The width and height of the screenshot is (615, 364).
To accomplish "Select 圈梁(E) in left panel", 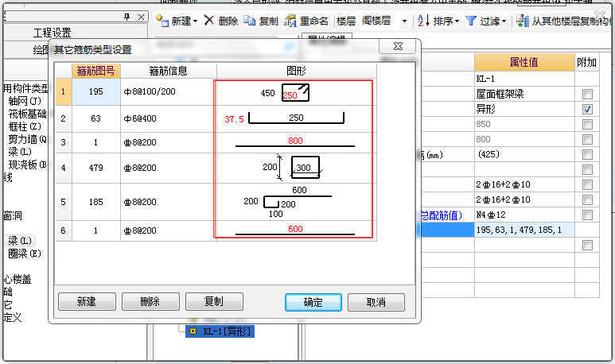I will (x=25, y=254).
